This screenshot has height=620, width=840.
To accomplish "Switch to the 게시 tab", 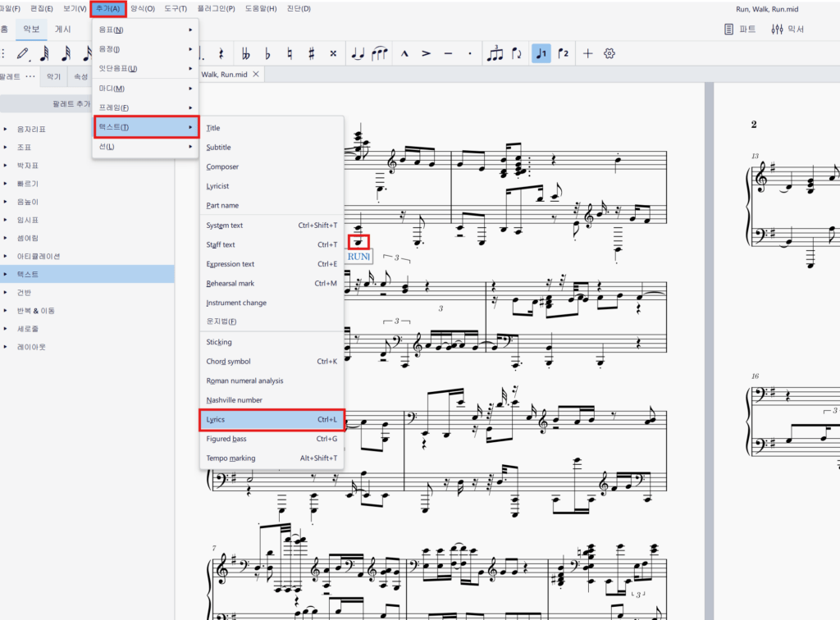I will [62, 29].
